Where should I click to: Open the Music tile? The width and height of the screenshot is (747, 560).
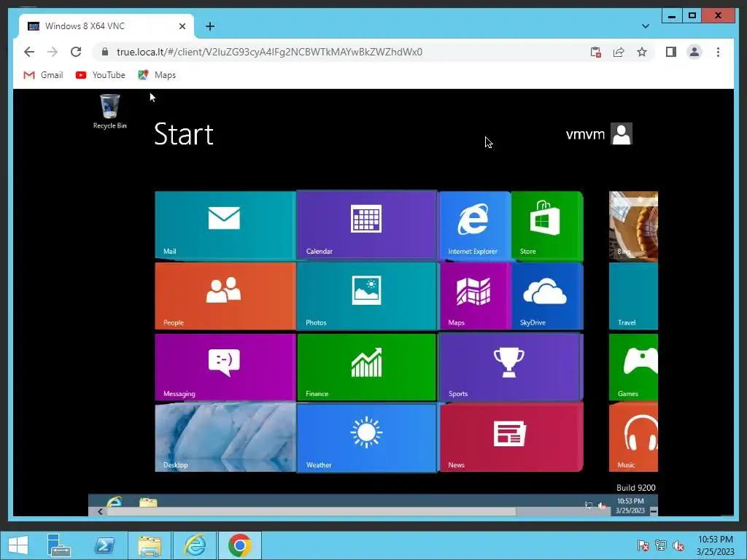pos(633,438)
